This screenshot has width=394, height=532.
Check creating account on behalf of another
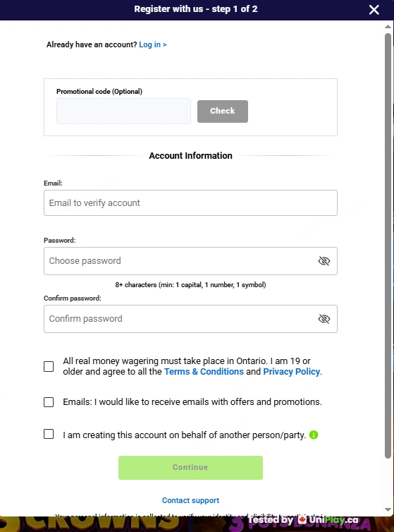[x=49, y=434]
